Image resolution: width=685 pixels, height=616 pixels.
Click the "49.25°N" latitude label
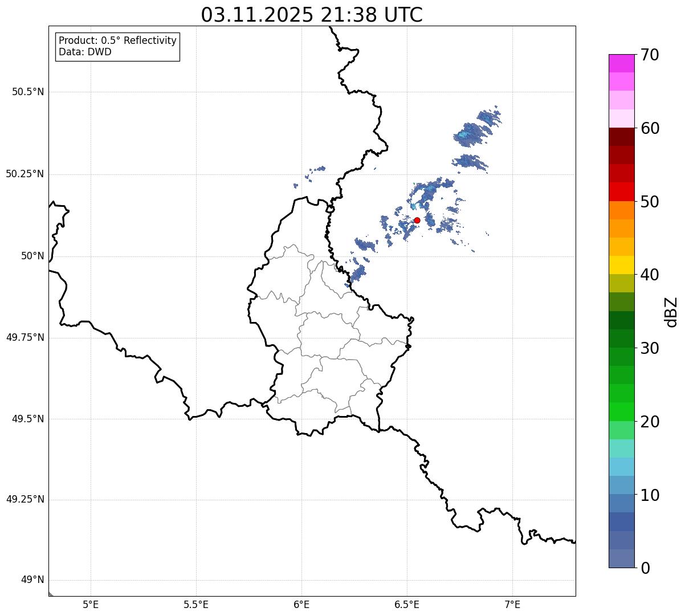tap(25, 499)
